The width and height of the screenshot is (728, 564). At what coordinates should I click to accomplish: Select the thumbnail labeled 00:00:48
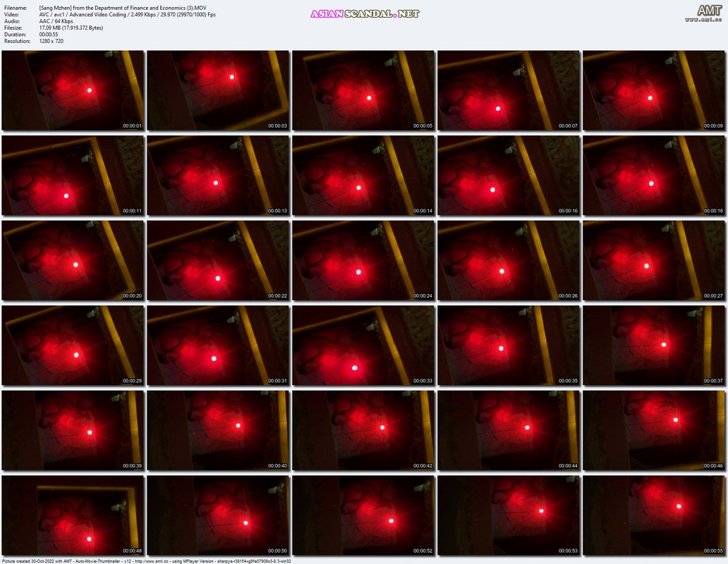pyautogui.click(x=73, y=515)
